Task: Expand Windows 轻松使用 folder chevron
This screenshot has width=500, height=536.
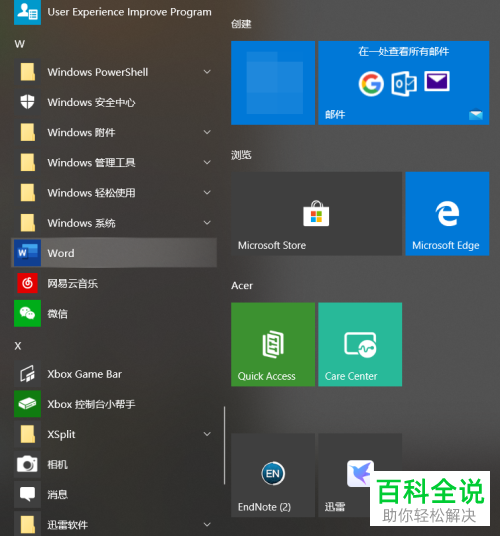Action: [x=207, y=192]
